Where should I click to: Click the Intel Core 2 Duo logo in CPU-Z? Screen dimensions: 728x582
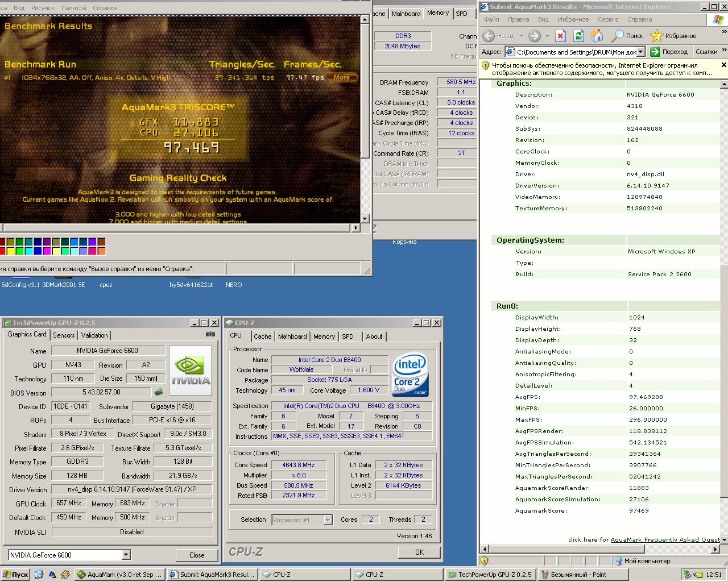coord(410,375)
